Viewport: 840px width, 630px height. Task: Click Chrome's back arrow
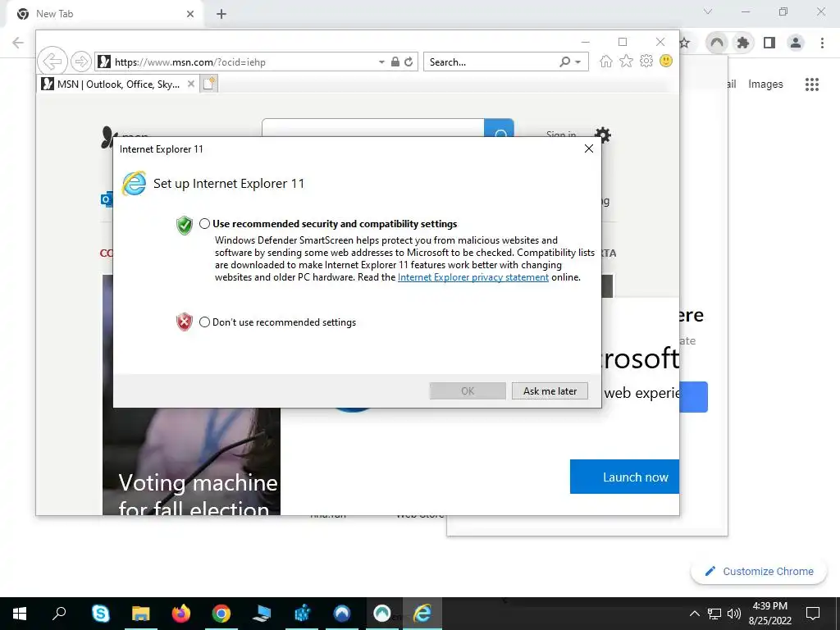(18, 43)
